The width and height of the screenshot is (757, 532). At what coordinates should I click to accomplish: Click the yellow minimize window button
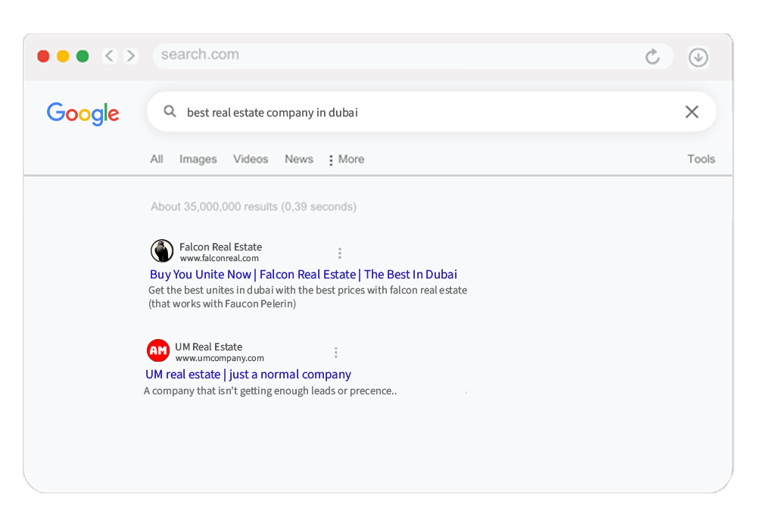point(64,57)
